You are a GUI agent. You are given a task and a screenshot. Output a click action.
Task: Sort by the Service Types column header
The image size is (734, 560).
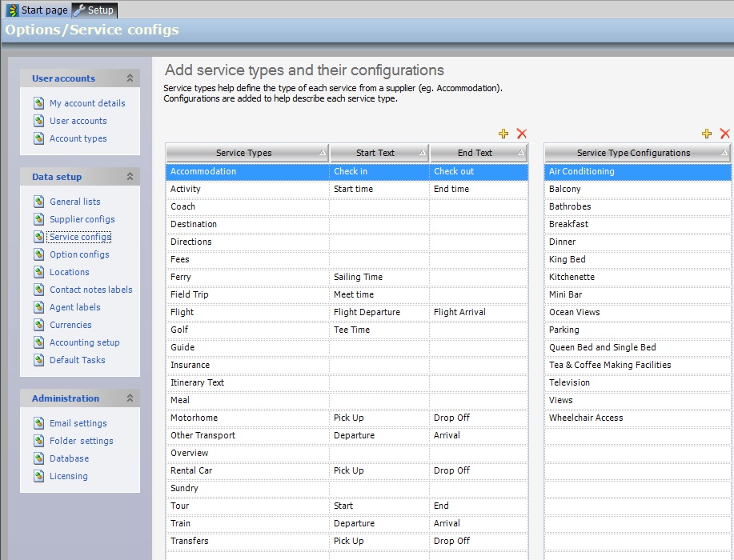[x=244, y=153]
